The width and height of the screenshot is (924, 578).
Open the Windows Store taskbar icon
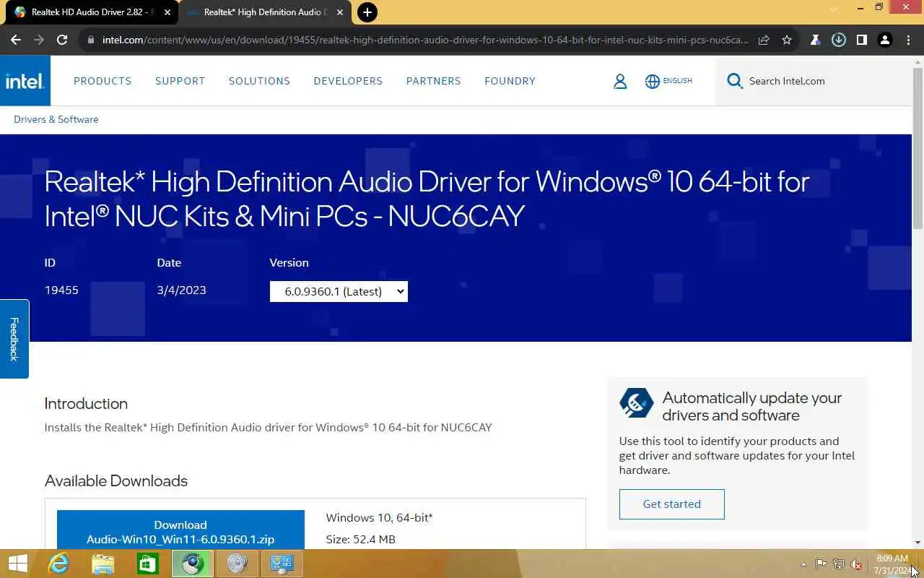tap(148, 564)
